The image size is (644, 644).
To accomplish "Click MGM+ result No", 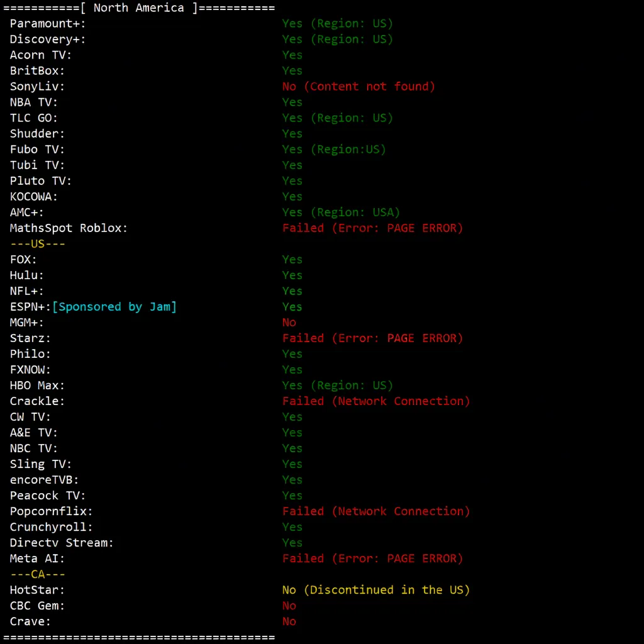I will click(x=289, y=323).
